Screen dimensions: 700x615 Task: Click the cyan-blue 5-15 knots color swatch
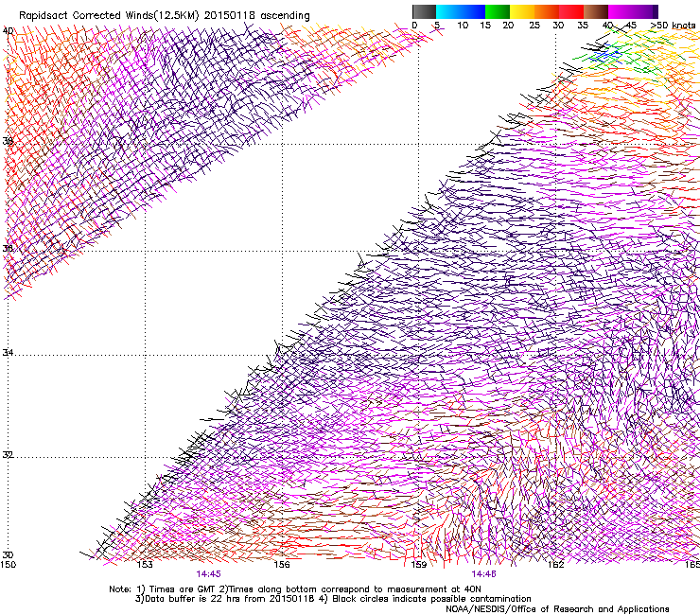pyautogui.click(x=461, y=11)
